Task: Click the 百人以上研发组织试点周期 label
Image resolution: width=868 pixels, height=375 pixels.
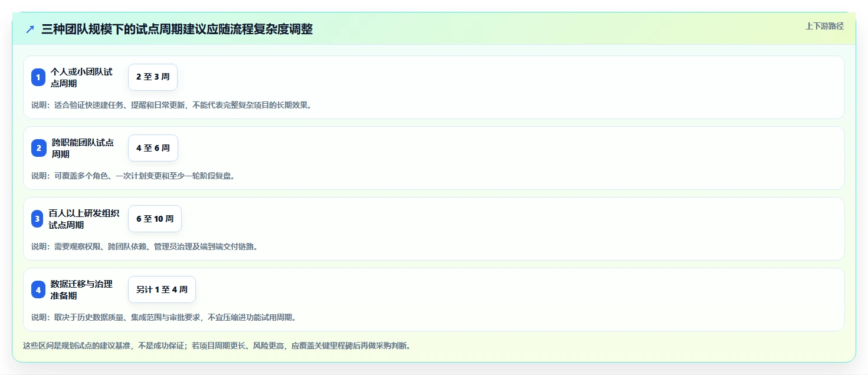Action: (x=84, y=219)
